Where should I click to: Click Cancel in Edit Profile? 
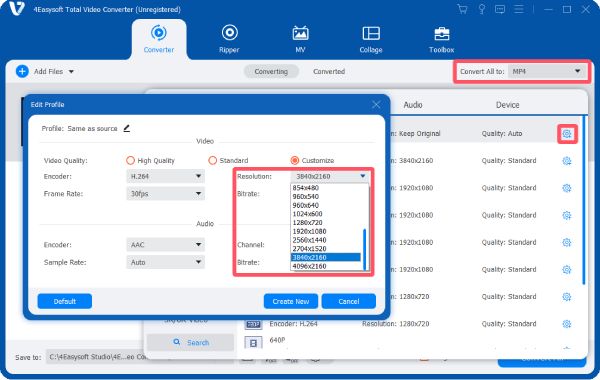pos(349,301)
